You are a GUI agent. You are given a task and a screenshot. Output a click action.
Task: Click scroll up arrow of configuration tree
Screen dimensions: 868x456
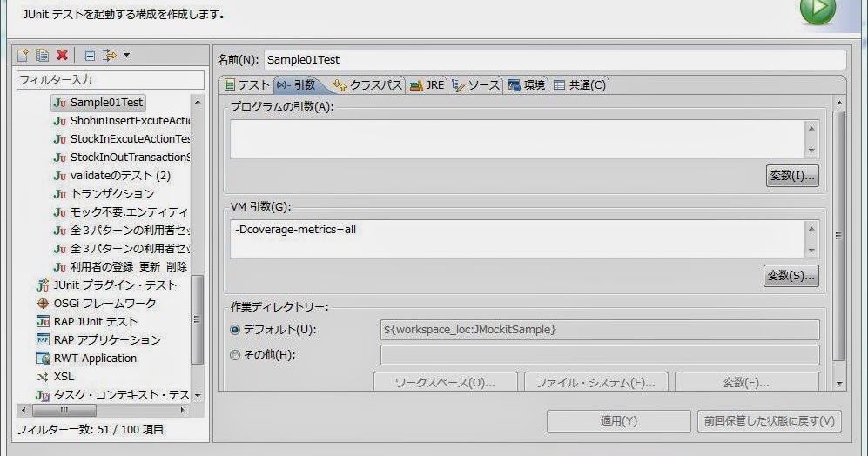click(x=198, y=103)
